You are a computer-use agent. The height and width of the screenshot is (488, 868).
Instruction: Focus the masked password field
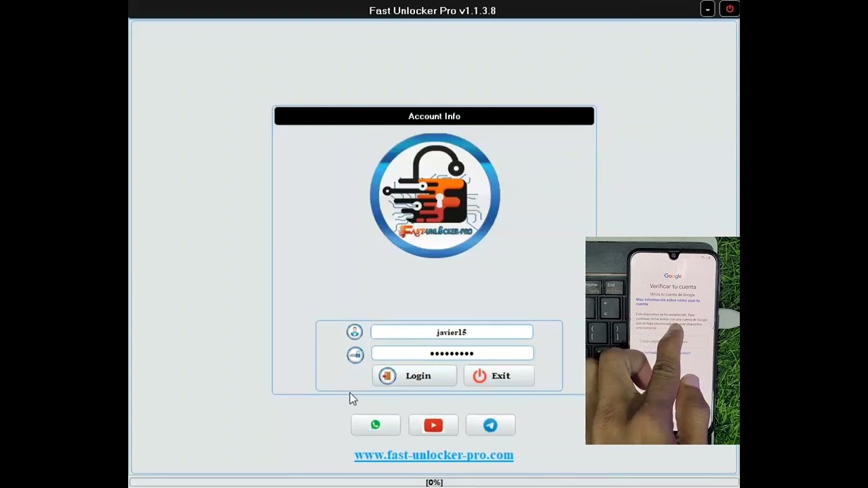[x=452, y=353]
